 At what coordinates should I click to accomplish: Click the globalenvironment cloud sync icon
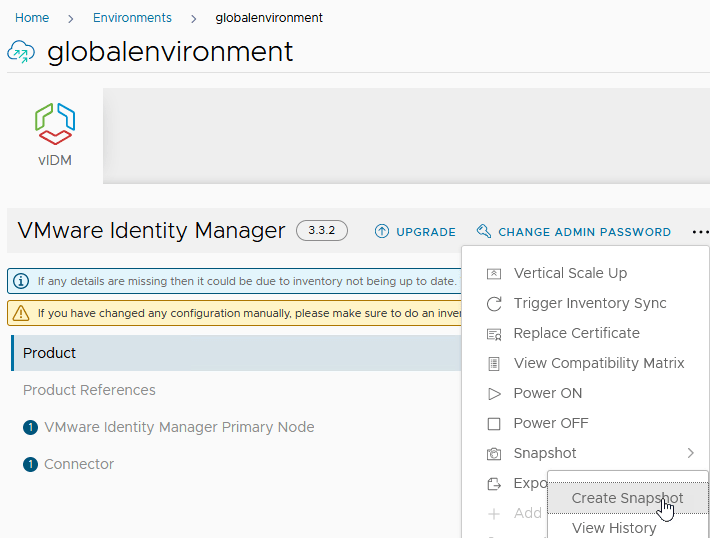pyautogui.click(x=21, y=52)
